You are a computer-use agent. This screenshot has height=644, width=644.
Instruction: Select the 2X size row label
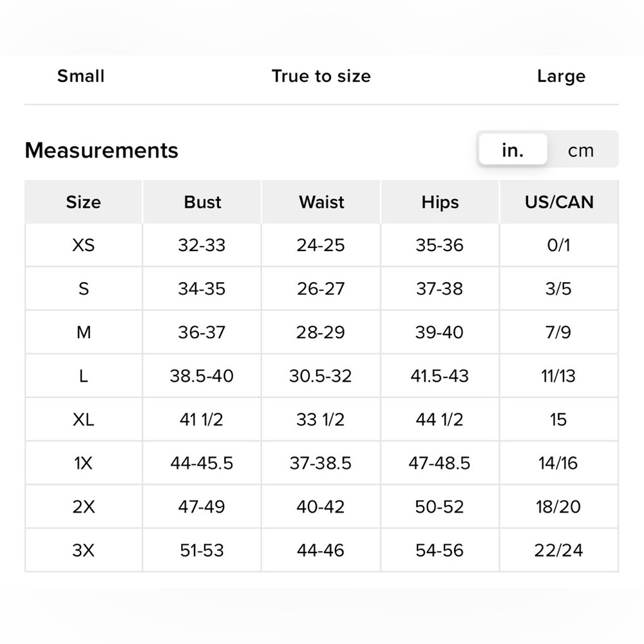pyautogui.click(x=83, y=507)
